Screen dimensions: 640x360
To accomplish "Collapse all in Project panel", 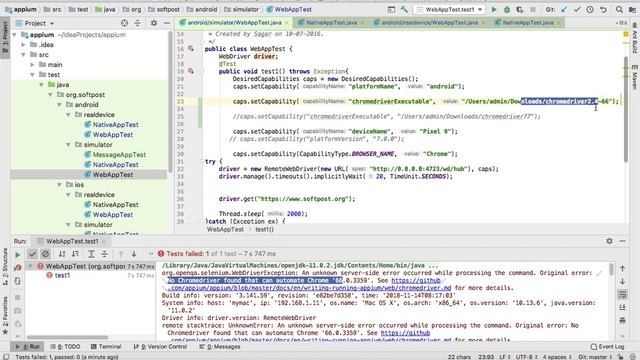I will (x=138, y=23).
